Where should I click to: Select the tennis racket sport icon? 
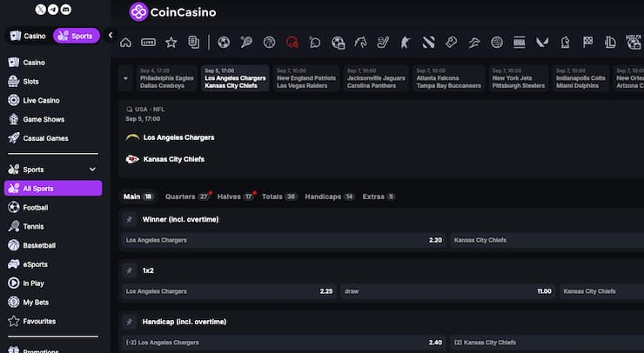[246, 43]
